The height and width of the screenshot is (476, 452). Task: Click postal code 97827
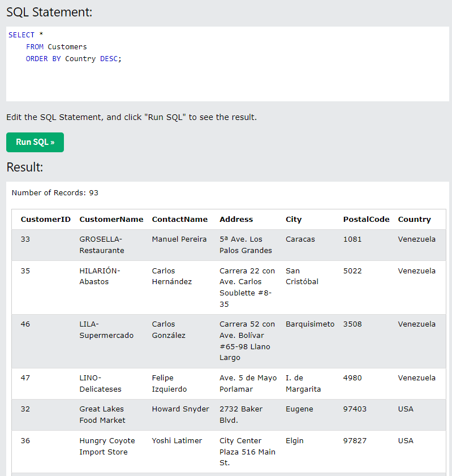355,441
